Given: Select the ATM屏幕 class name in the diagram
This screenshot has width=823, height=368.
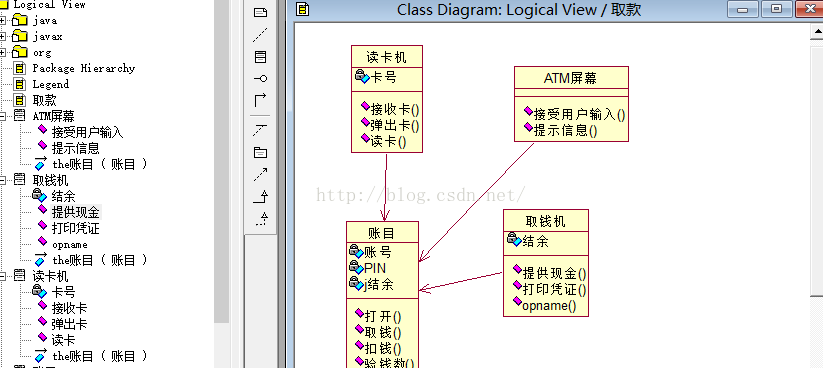Looking at the screenshot, I should coord(571,78).
